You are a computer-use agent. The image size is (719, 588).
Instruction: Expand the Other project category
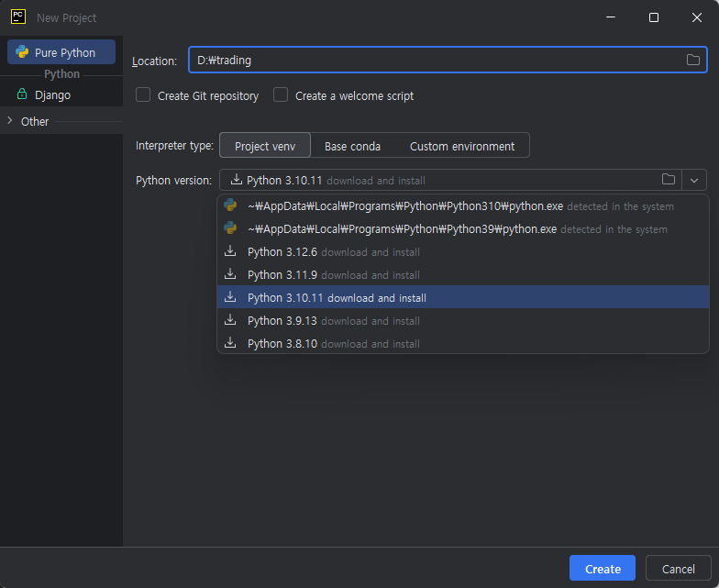[x=9, y=121]
